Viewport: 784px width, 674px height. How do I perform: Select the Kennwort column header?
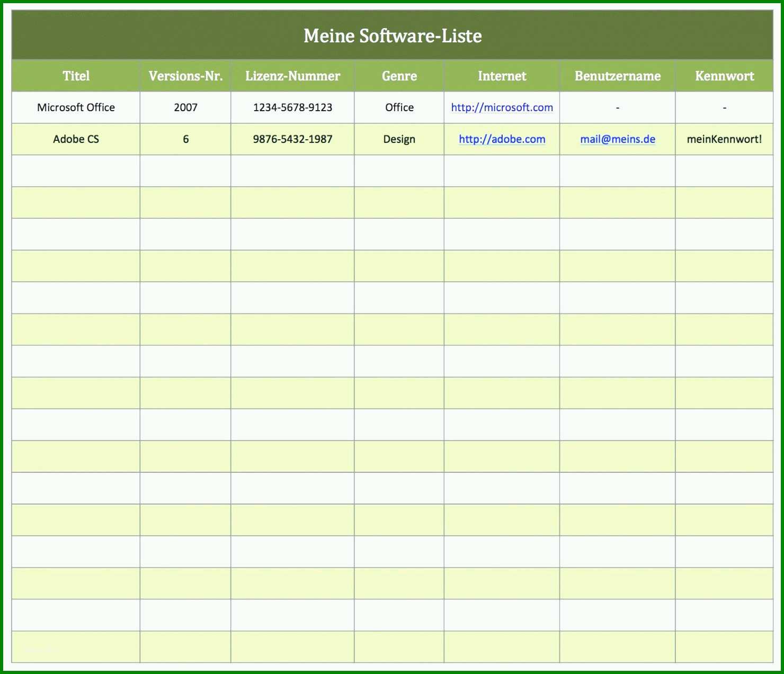(x=724, y=76)
